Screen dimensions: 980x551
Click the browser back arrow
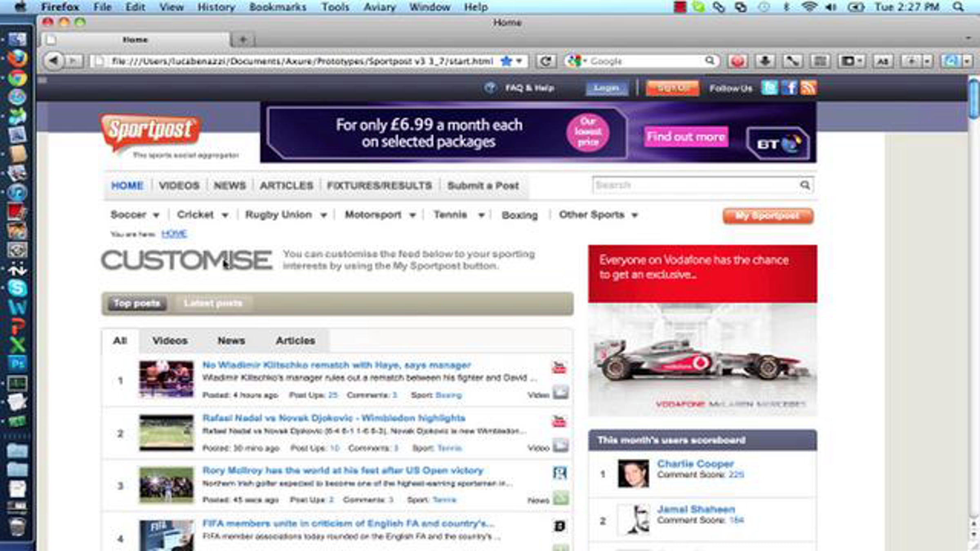coord(53,61)
